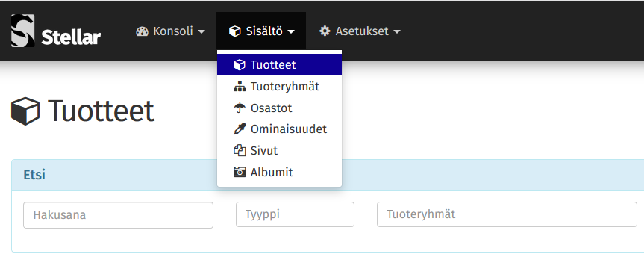Click the pages icon beside Sivut
Screen dimensions: 644x269
[x=240, y=150]
